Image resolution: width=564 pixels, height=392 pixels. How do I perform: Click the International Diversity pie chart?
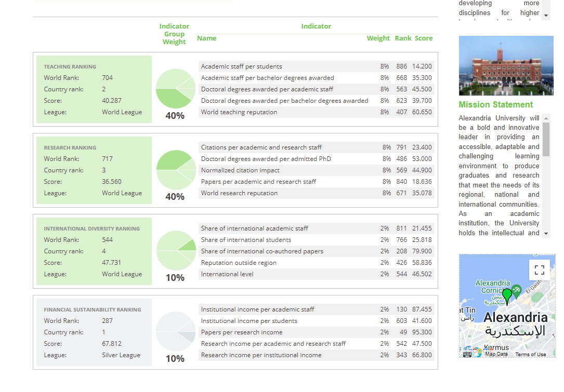176,251
